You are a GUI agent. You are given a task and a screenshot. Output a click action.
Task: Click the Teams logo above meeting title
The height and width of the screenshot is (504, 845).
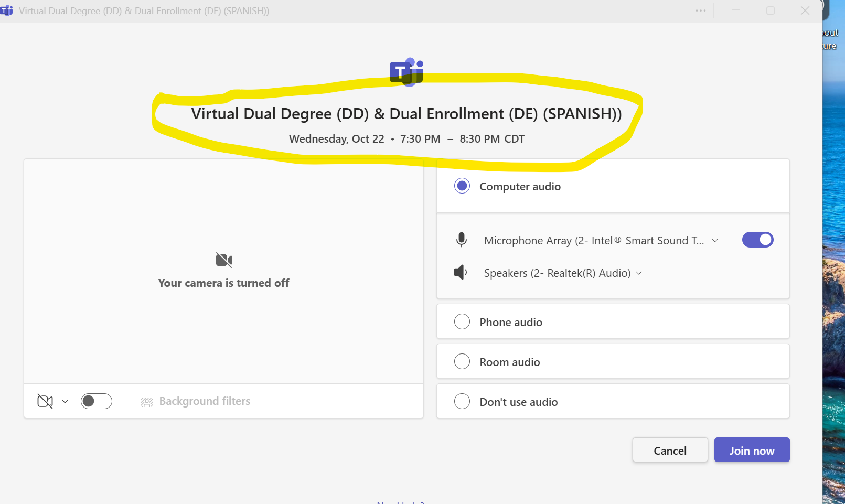407,71
